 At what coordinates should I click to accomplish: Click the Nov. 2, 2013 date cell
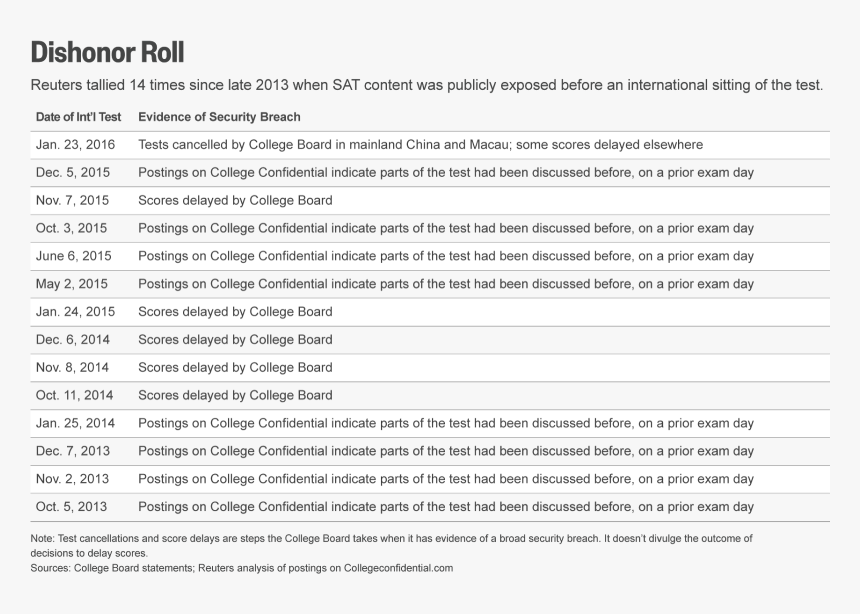(72, 479)
